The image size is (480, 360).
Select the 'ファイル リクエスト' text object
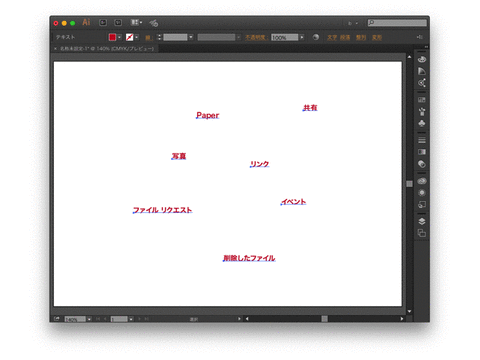click(162, 210)
